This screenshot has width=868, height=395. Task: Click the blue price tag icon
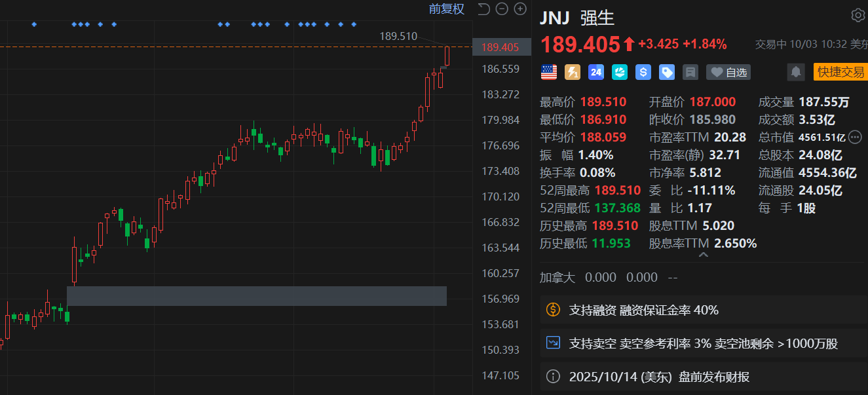(x=667, y=72)
